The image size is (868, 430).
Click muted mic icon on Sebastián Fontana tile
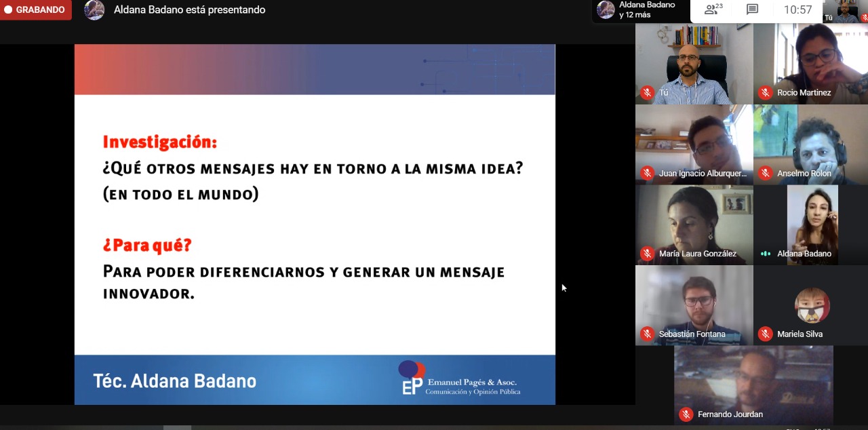click(647, 334)
